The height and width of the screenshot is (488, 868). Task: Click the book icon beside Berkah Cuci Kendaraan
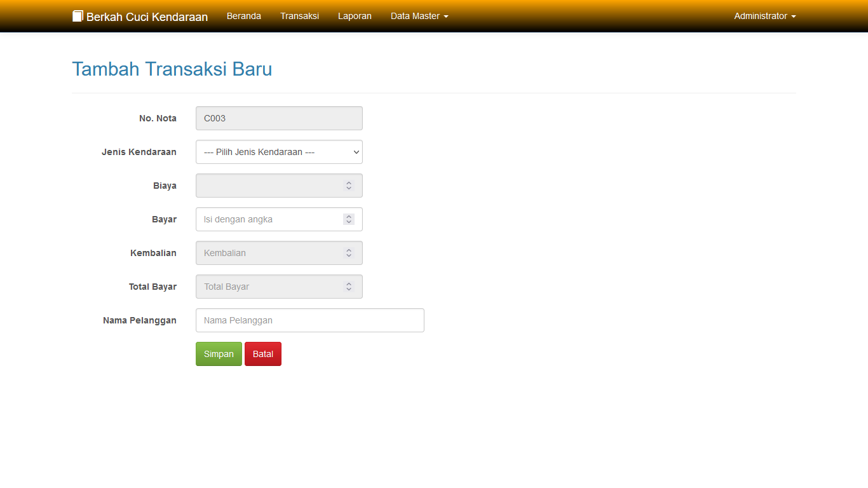pos(78,16)
